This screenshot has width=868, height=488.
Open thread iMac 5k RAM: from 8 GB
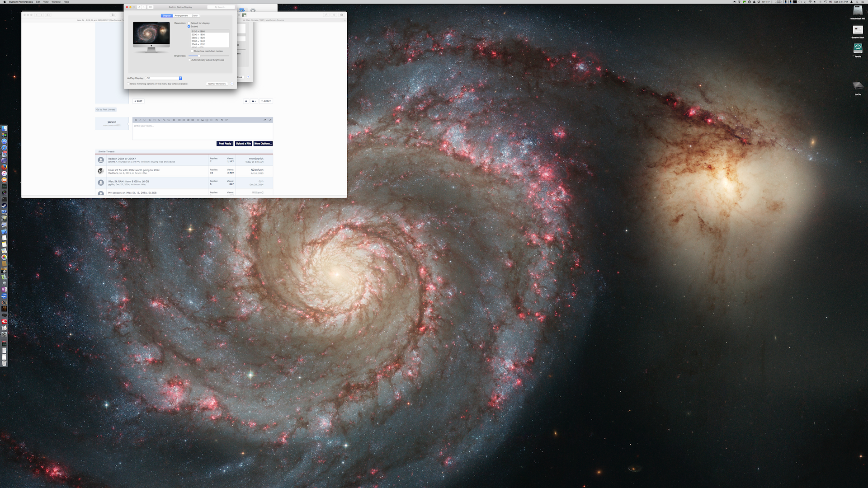(x=128, y=181)
